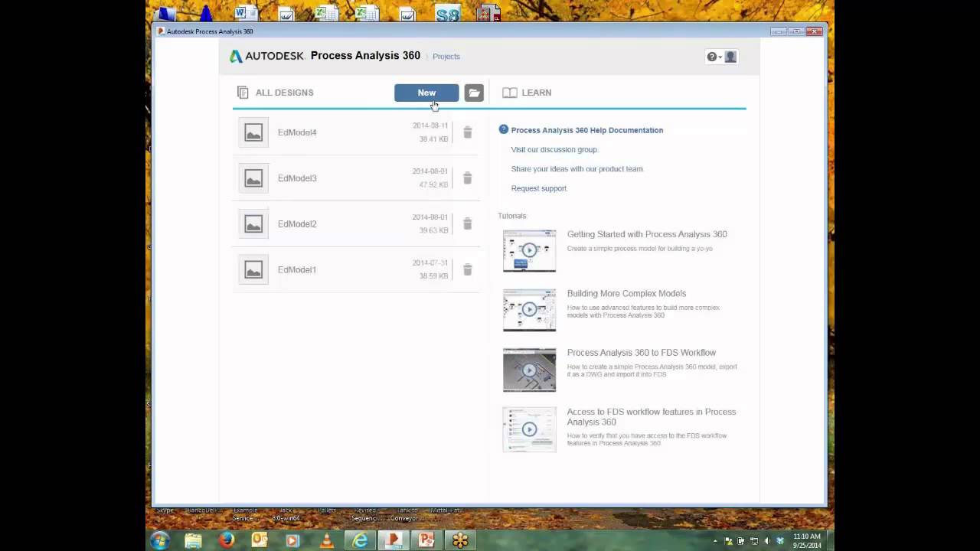Open VLC media player from taskbar
The width and height of the screenshot is (980, 551).
tap(326, 540)
